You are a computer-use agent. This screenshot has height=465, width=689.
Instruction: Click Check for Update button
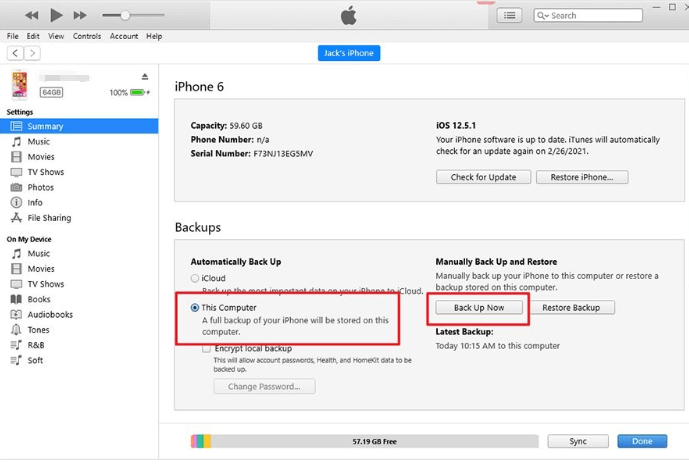pos(483,177)
